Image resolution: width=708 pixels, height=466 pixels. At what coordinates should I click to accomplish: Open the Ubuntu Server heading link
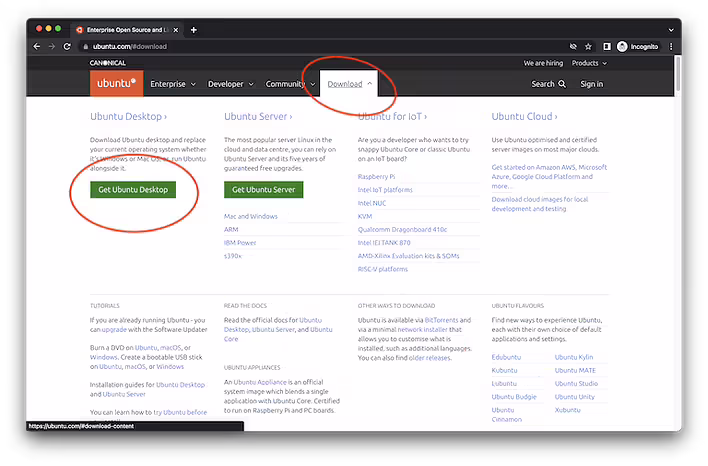258,116
